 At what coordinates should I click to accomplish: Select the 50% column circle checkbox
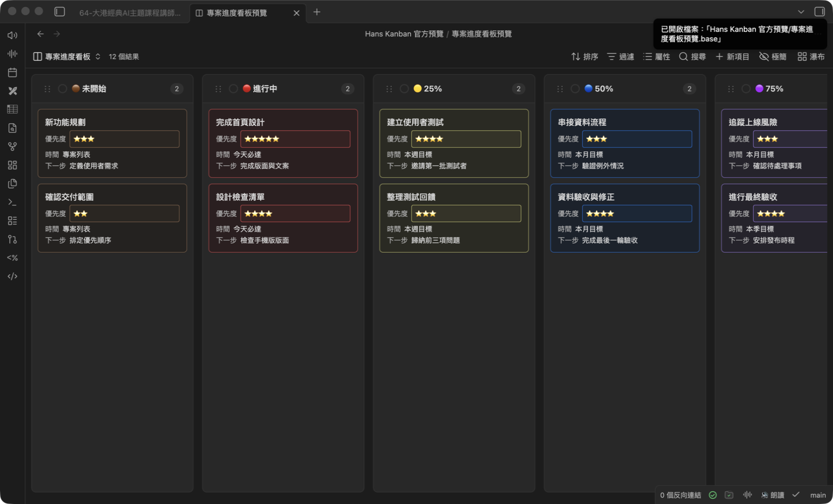pos(575,89)
